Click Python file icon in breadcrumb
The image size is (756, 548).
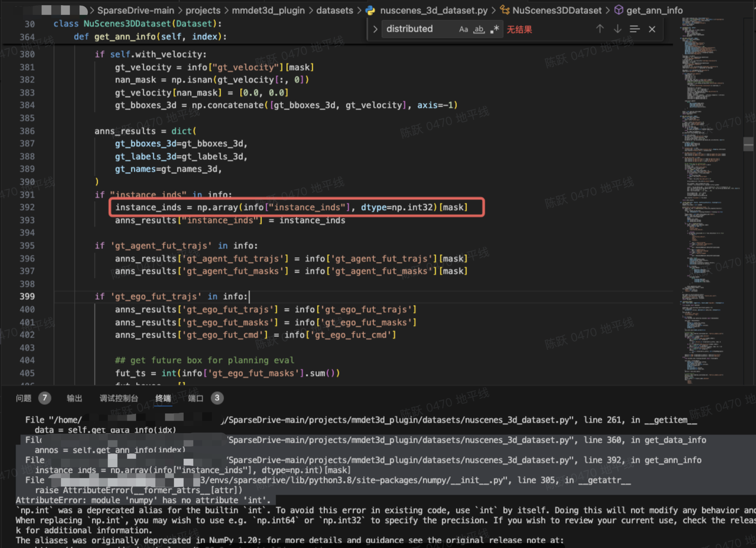coord(370,10)
